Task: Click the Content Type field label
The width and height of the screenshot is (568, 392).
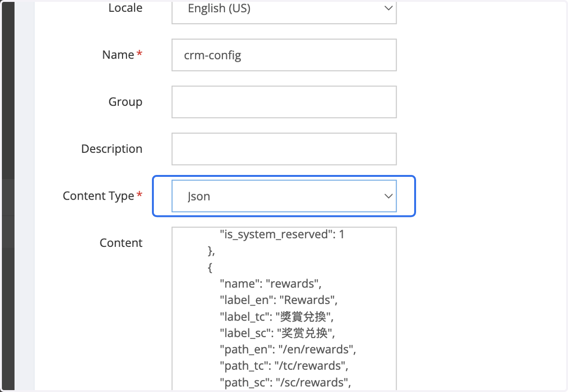Action: (98, 196)
